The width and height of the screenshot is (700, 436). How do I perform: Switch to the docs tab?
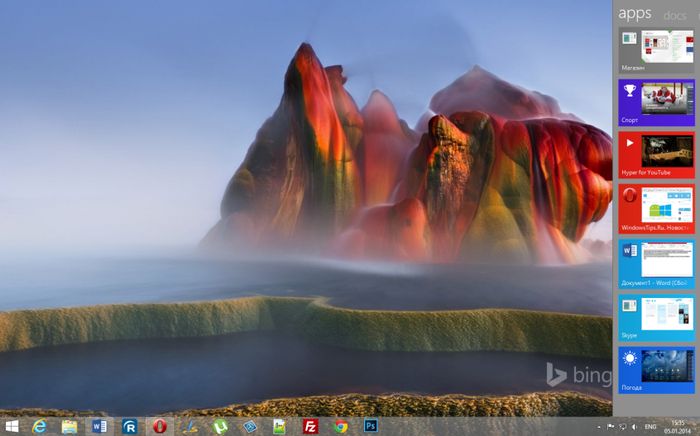click(675, 13)
